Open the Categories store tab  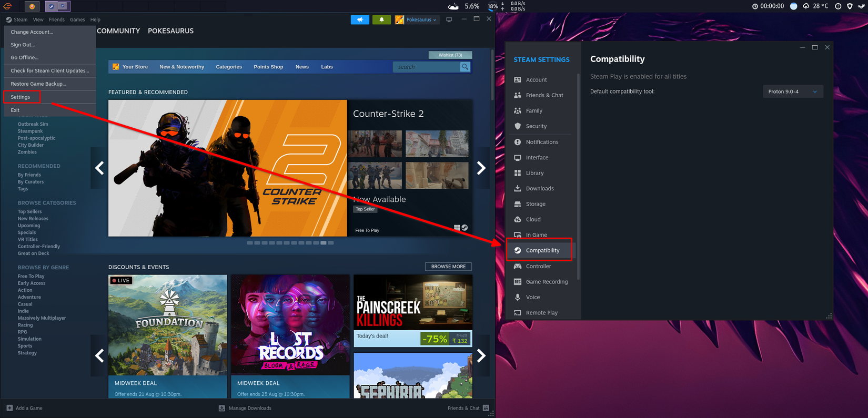point(229,67)
